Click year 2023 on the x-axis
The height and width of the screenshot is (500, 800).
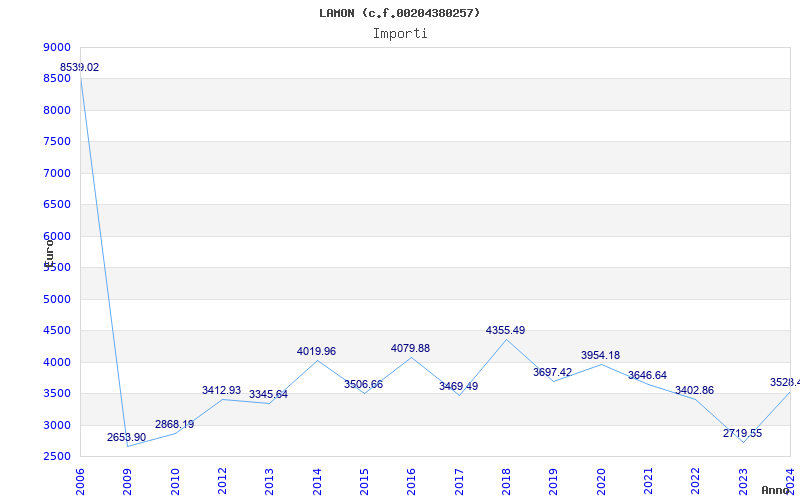coord(743,481)
